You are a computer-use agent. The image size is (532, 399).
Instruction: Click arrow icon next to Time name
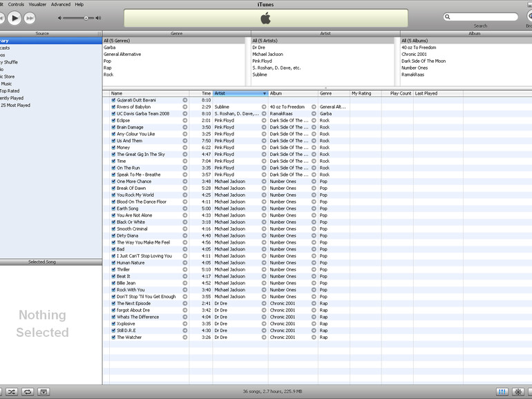coord(185,161)
